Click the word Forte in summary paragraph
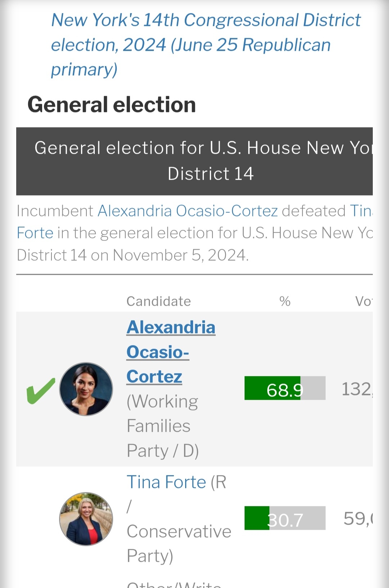The height and width of the screenshot is (588, 389). pyautogui.click(x=35, y=233)
